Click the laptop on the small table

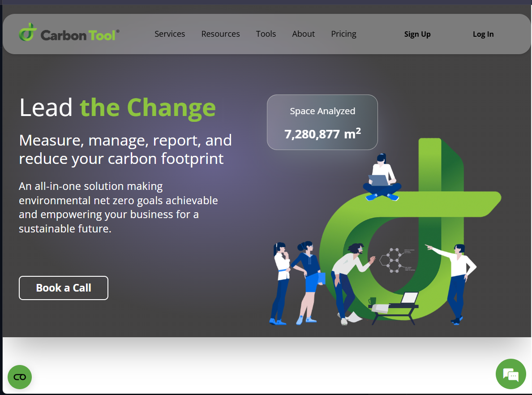pyautogui.click(x=408, y=298)
